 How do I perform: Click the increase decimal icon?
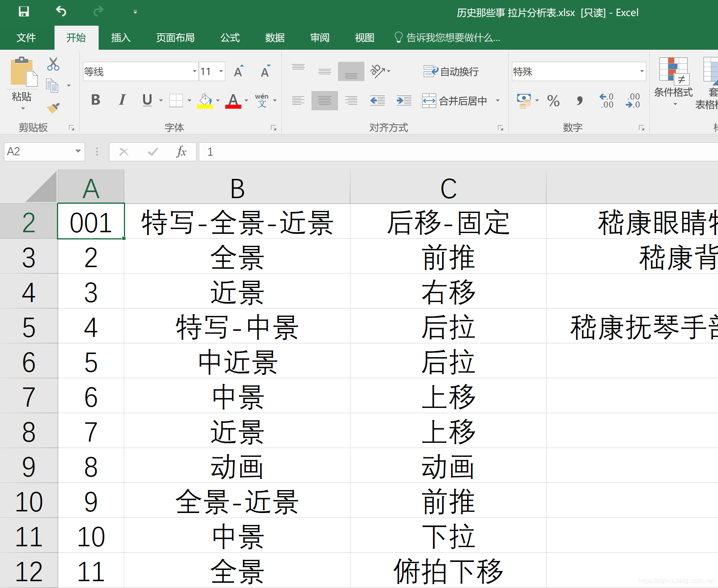606,101
